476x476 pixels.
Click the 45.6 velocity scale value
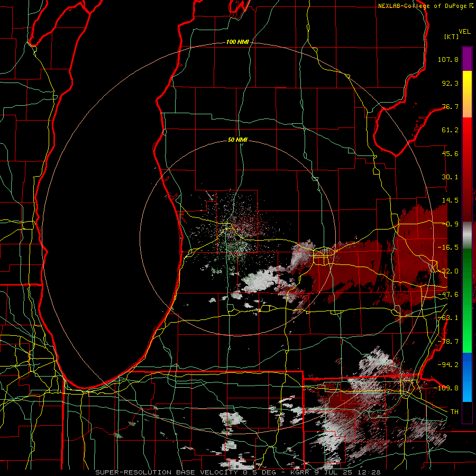tap(450, 153)
